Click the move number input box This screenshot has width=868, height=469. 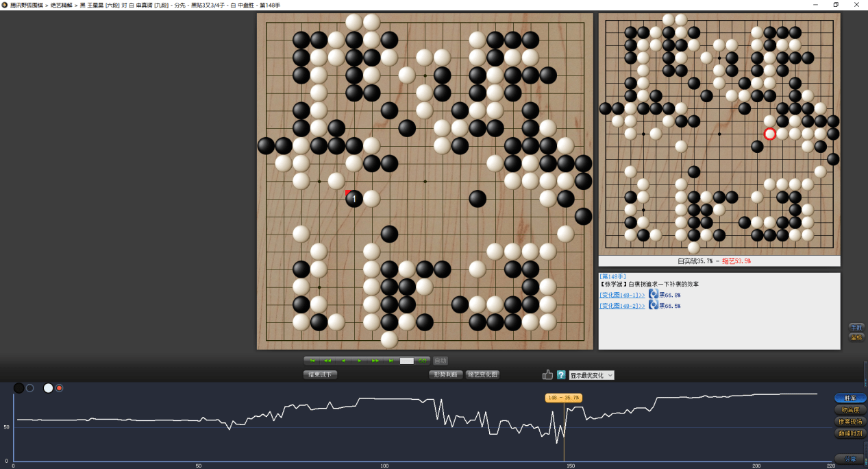[x=407, y=361]
